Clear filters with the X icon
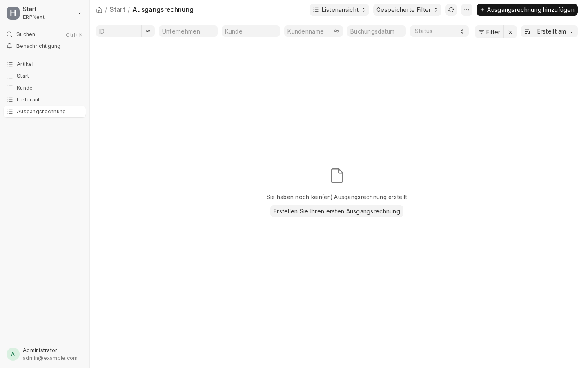 [x=510, y=32]
